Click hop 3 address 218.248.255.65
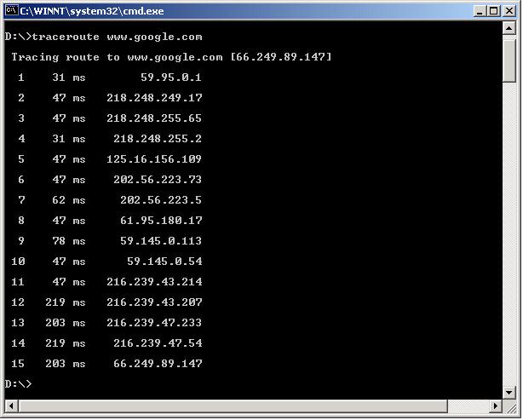The image size is (523, 420). tap(154, 118)
